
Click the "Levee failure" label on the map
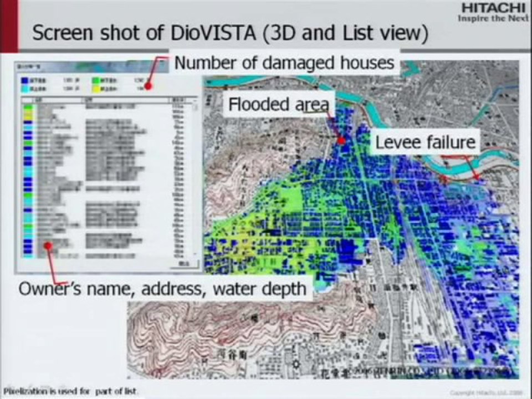(x=425, y=142)
